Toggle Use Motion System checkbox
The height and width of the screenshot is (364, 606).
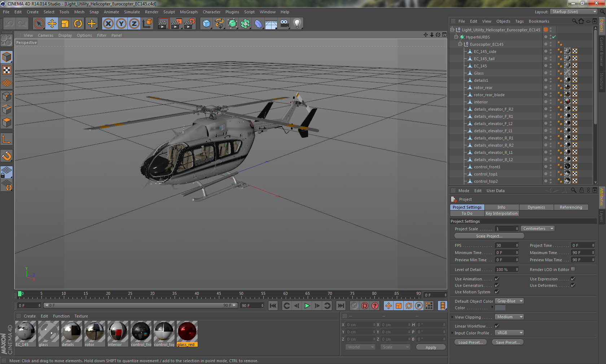click(497, 292)
